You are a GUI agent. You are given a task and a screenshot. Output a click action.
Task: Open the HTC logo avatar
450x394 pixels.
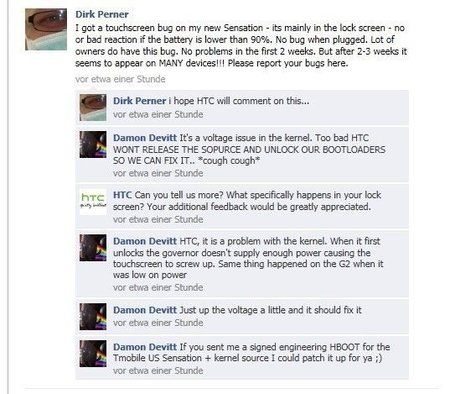coord(93,201)
